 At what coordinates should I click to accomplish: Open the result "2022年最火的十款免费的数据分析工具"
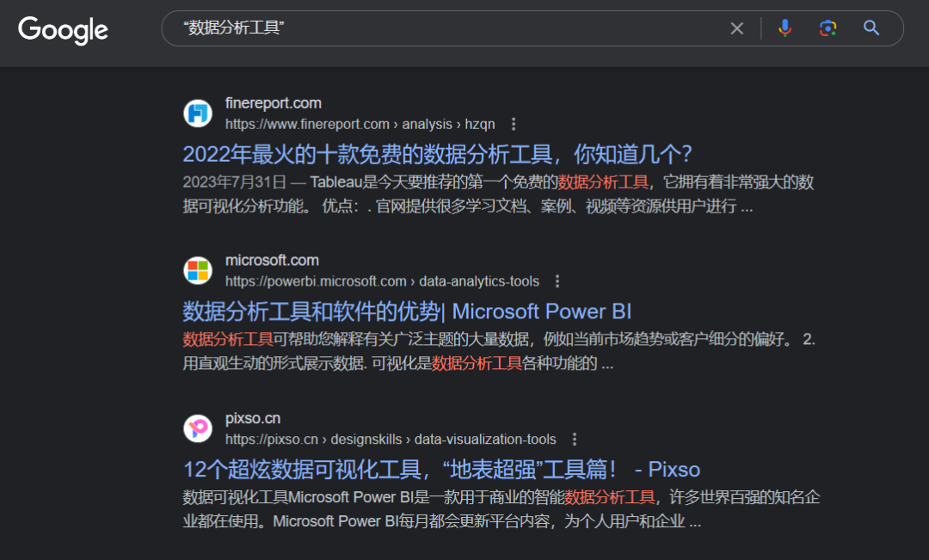437,154
